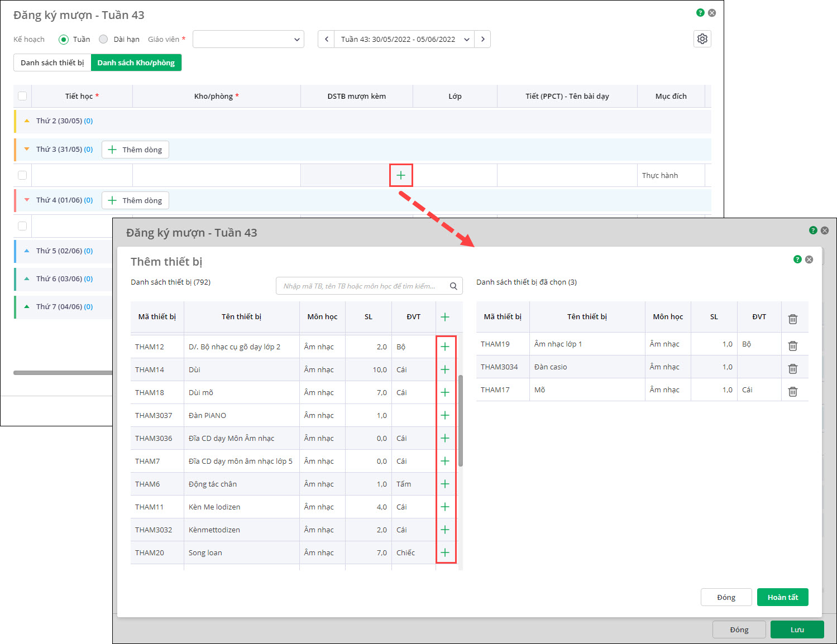This screenshot has height=644, width=837.
Task: Click the device search input field
Action: 363,286
